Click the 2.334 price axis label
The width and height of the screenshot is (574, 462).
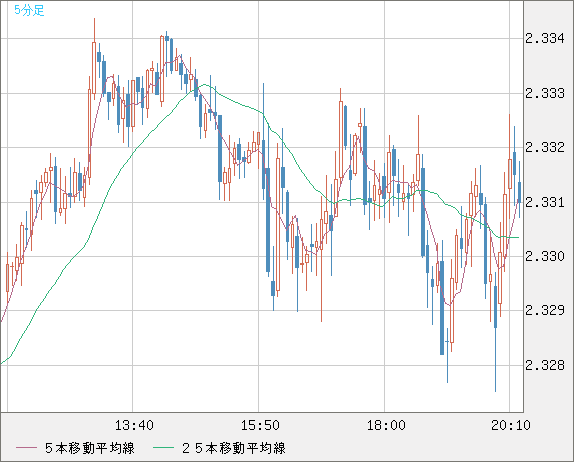(545, 38)
